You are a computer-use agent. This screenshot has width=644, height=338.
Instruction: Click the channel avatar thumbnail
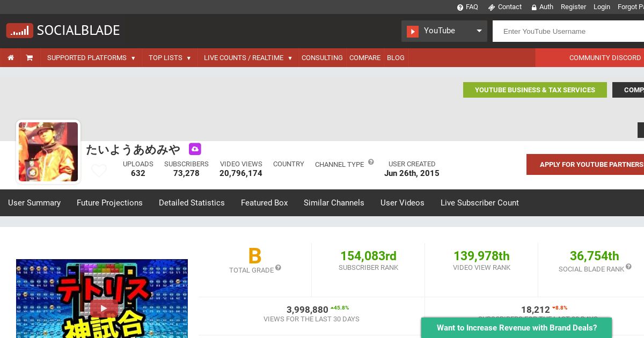(x=48, y=152)
